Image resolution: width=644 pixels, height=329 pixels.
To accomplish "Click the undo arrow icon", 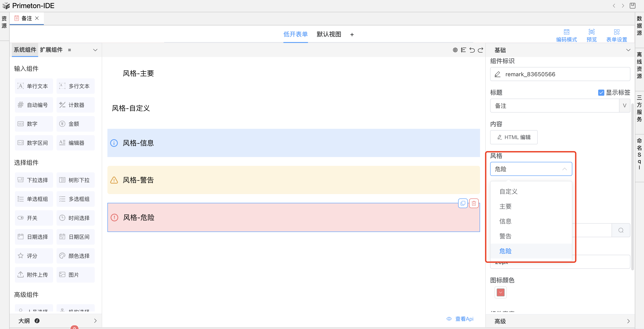I will 472,50.
